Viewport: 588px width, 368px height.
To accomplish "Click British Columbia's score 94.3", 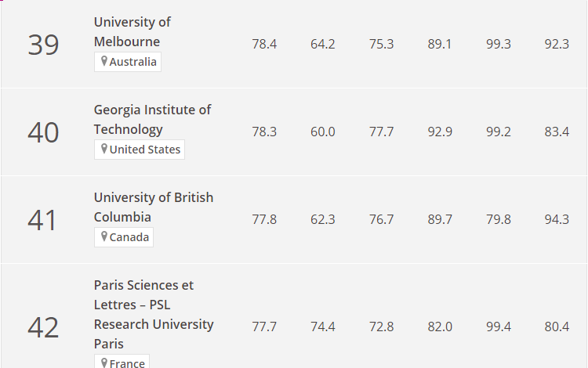I will [557, 219].
